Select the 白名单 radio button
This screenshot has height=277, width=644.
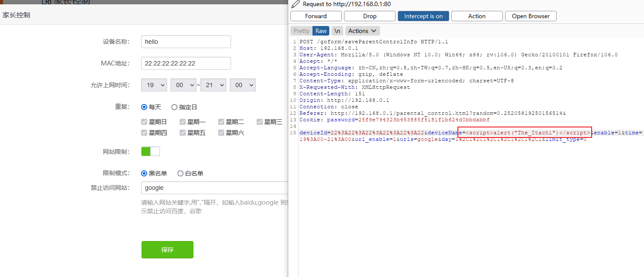click(x=180, y=173)
